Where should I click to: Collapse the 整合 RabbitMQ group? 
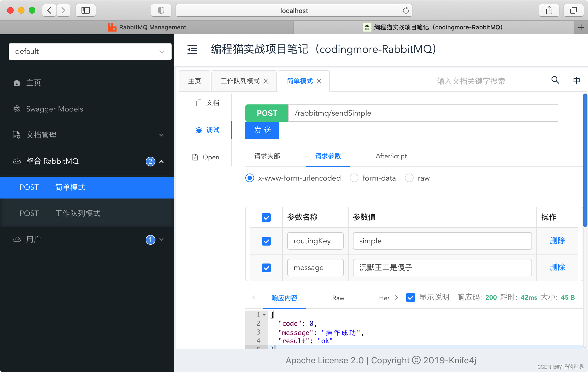tap(161, 162)
